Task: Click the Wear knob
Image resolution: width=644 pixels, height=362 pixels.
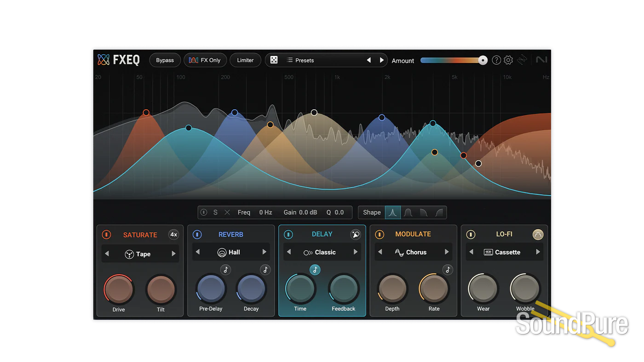Action: pos(483,288)
